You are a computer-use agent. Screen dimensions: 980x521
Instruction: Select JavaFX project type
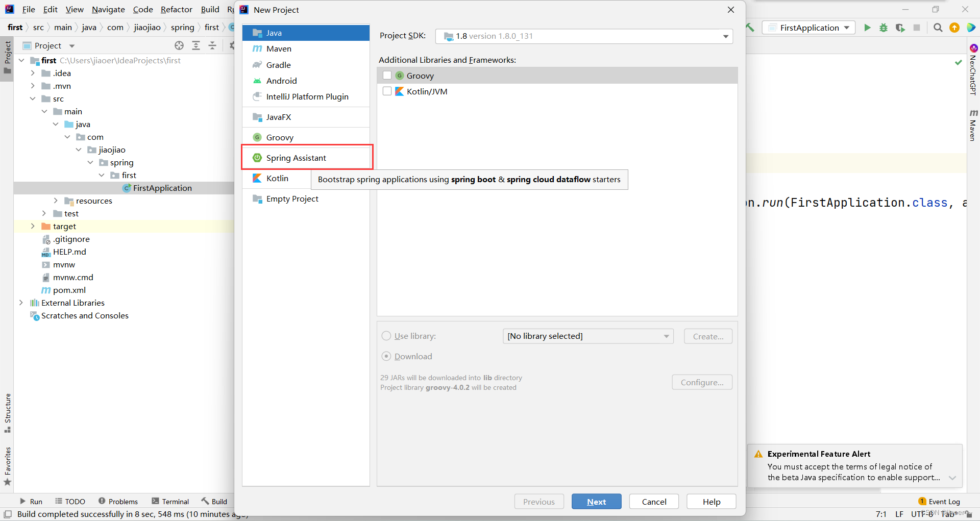[x=306, y=117]
